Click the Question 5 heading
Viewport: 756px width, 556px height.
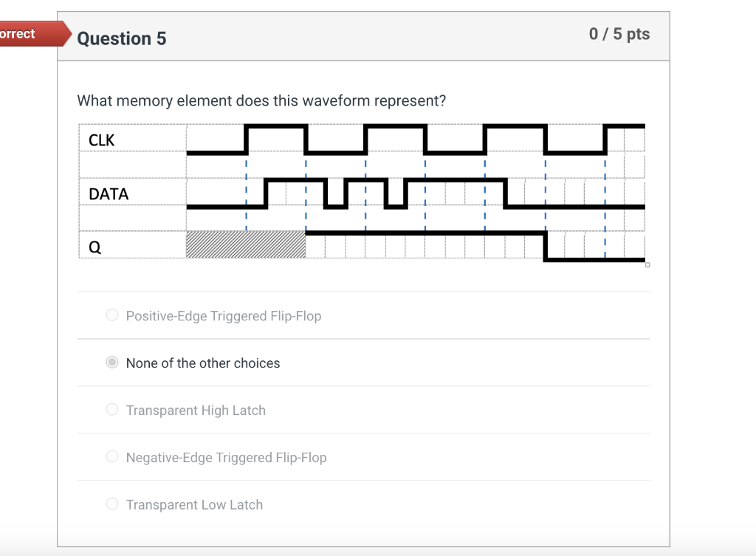click(122, 38)
